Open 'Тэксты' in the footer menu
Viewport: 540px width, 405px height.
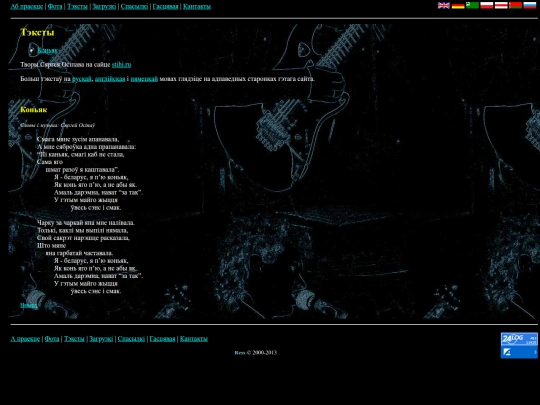click(74, 339)
